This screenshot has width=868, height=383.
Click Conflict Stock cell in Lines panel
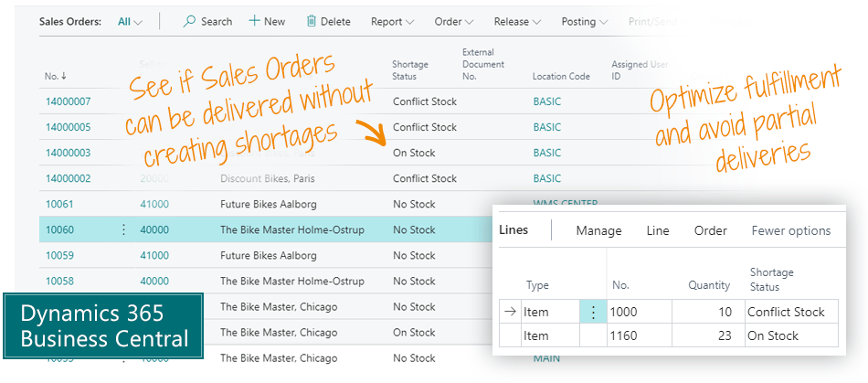point(791,312)
